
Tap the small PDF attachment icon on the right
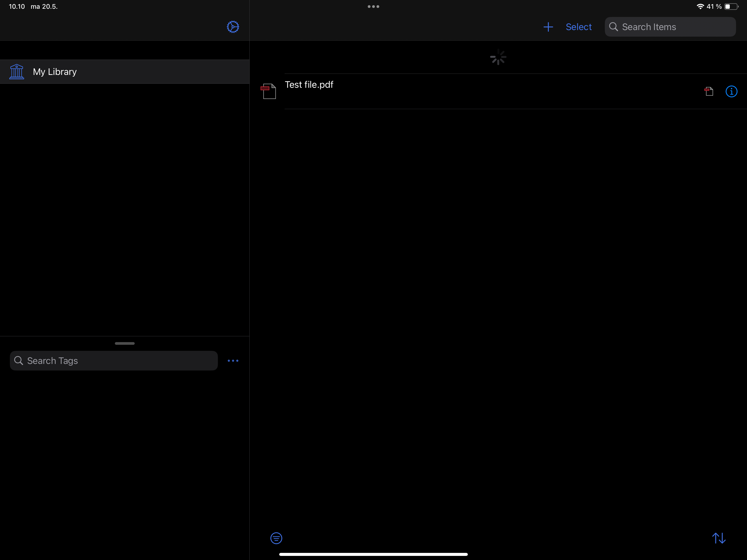click(x=709, y=91)
